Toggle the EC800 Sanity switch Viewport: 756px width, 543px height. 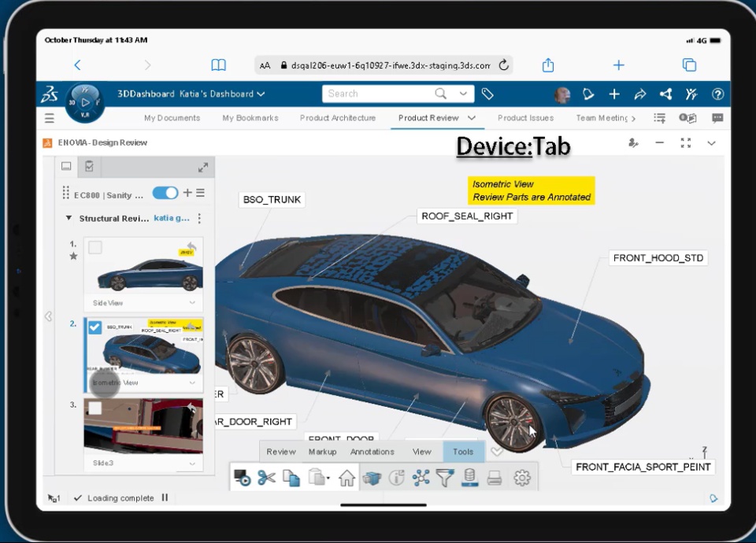click(x=165, y=194)
